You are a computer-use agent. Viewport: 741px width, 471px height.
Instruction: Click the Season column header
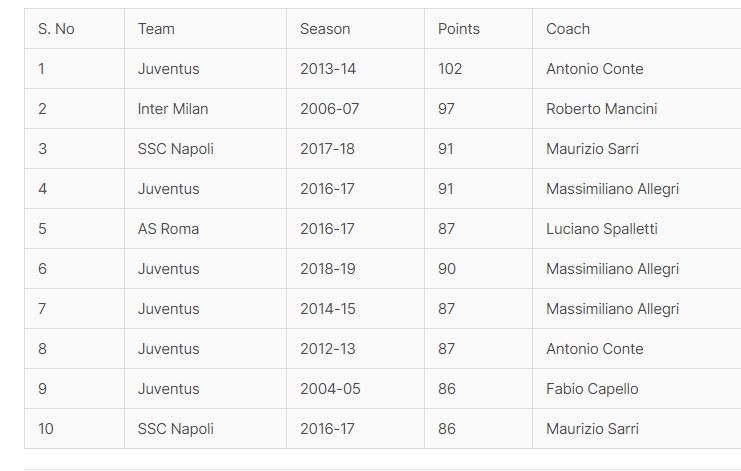point(327,29)
